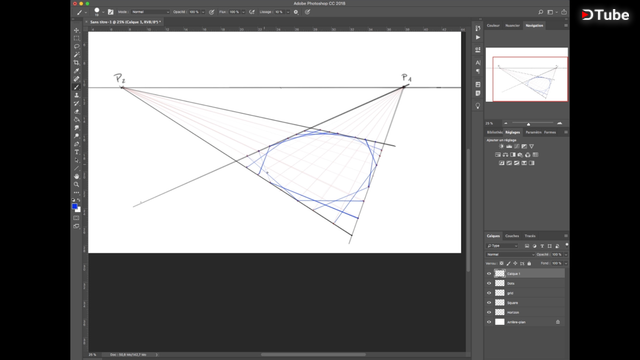This screenshot has width=640, height=360.
Task: Click the foreground blue color swatch
Action: (75, 207)
